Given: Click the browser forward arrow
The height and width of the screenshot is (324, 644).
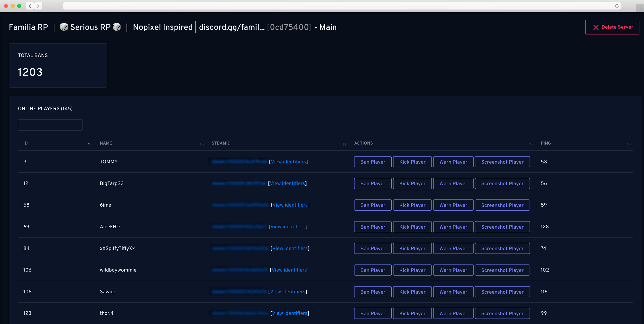Looking at the screenshot, I should pos(38,6).
